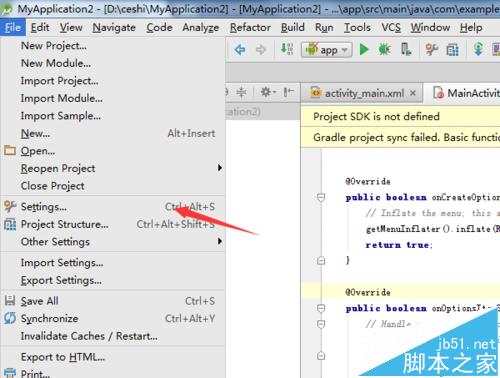This screenshot has width=500, height=378.
Task: Click the Forward navigation arrow
Action: (261, 50)
